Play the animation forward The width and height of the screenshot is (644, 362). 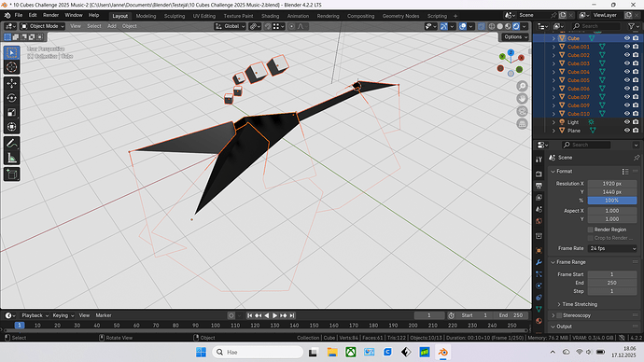point(274,315)
